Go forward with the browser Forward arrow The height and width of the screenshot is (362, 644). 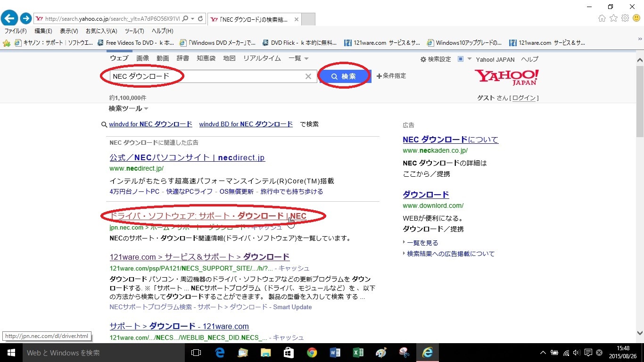pos(26,18)
